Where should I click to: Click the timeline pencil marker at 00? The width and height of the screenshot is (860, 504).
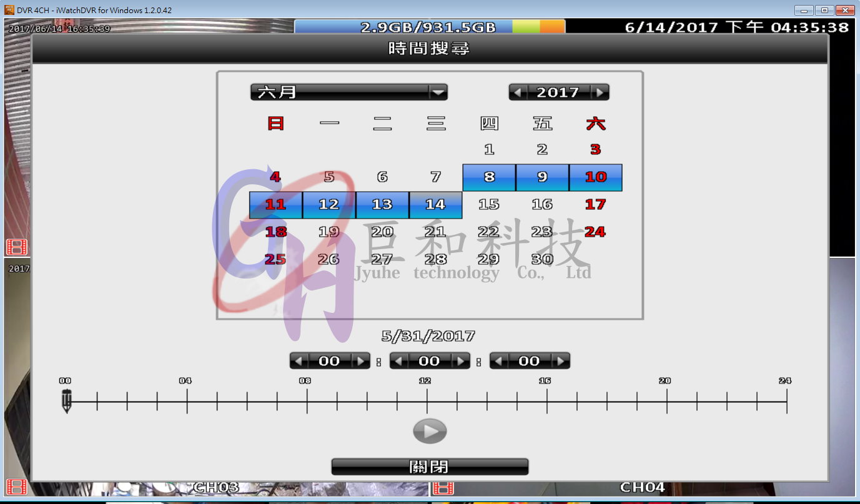(x=67, y=400)
